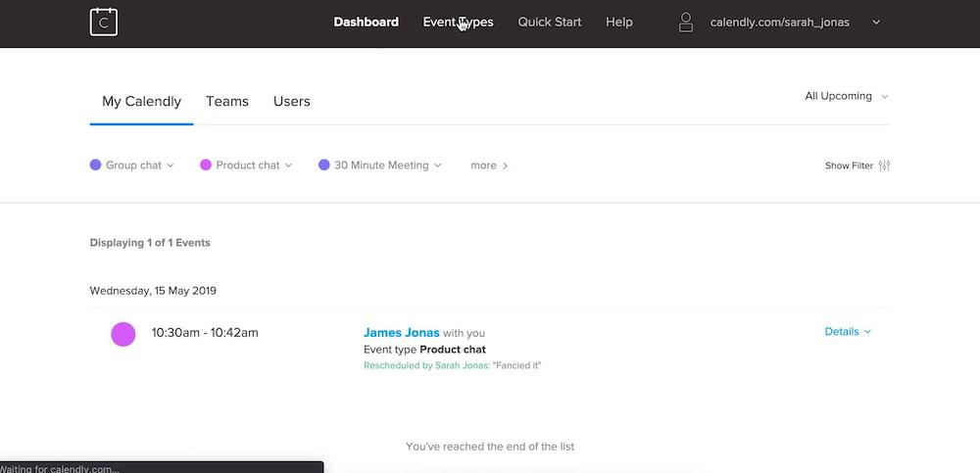
Task: Open the Dashboard nav item
Action: coord(366,22)
